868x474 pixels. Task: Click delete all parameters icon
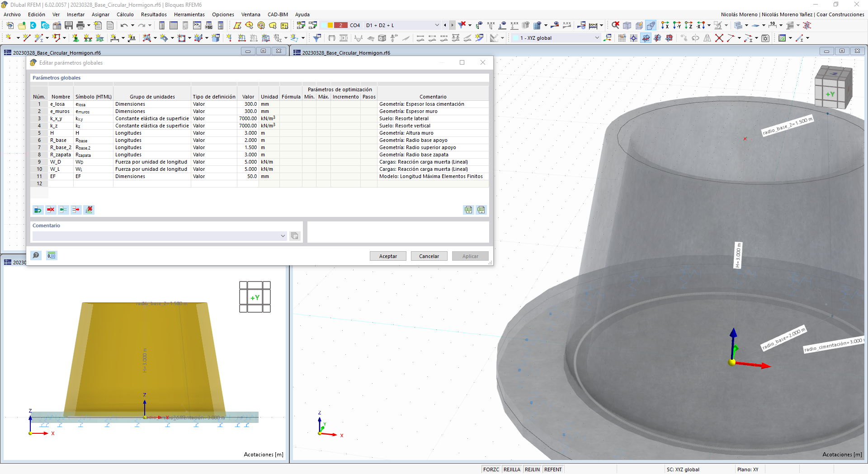[x=89, y=210]
